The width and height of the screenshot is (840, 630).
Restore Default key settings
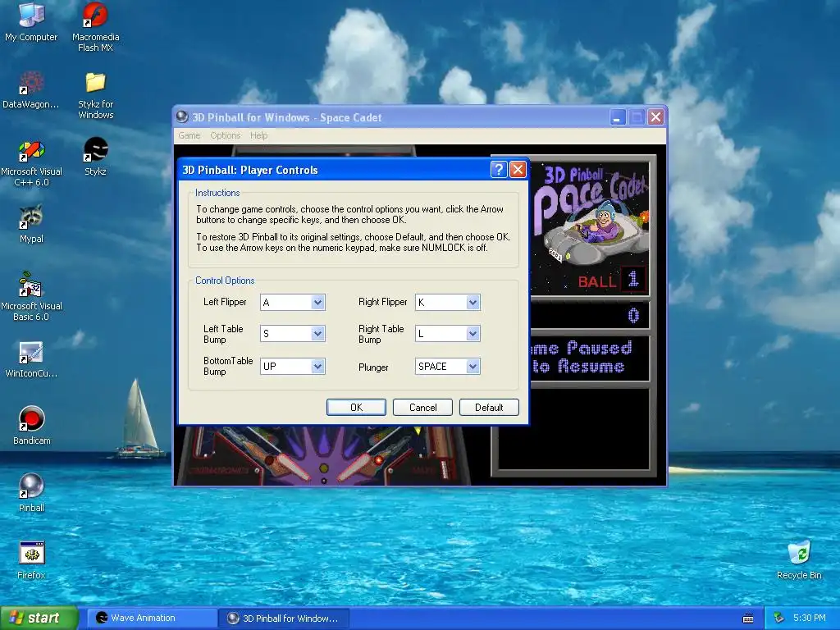489,407
